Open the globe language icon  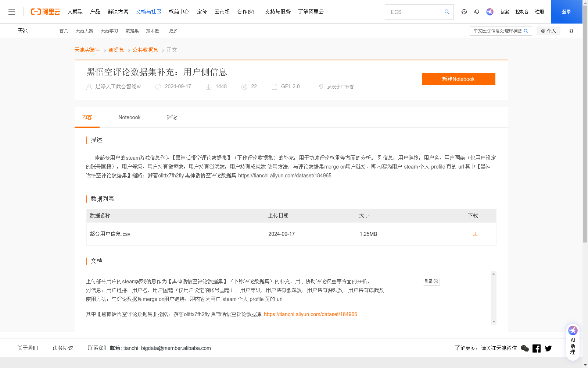[x=464, y=12]
